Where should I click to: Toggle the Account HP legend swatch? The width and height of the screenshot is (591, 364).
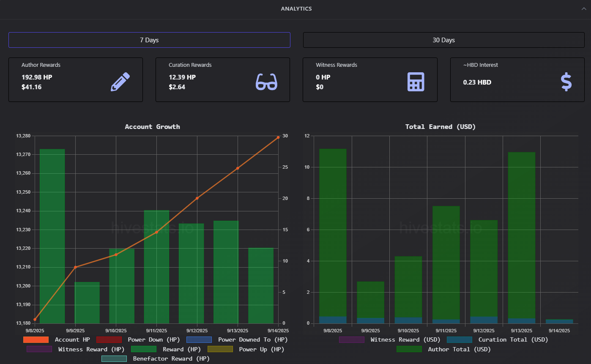36,339
